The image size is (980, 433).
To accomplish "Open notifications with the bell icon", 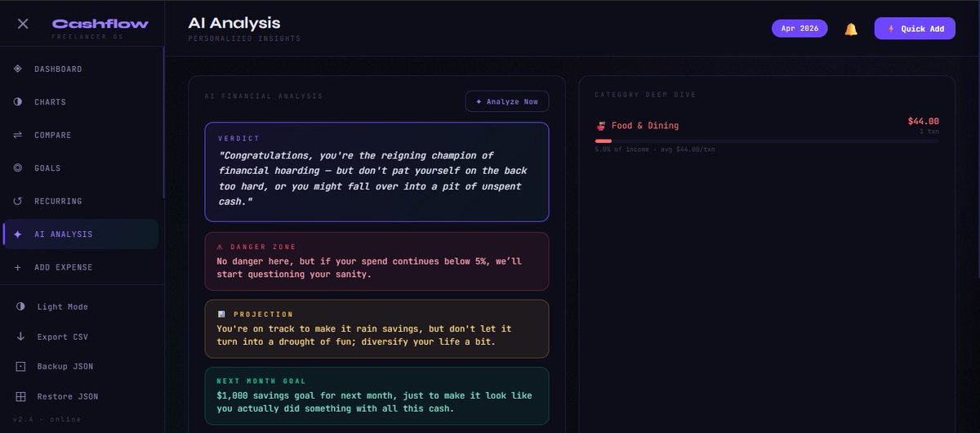I will pos(851,29).
